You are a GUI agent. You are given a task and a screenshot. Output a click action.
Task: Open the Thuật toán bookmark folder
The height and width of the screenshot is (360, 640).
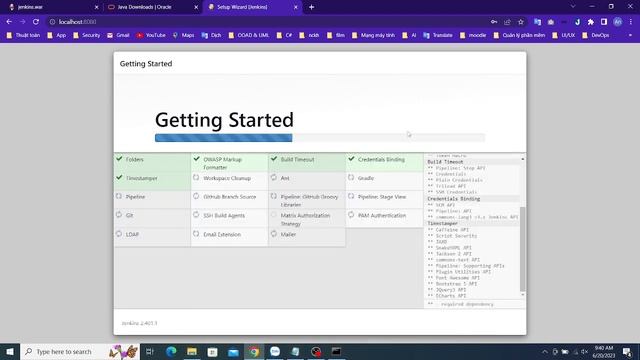(x=23, y=36)
